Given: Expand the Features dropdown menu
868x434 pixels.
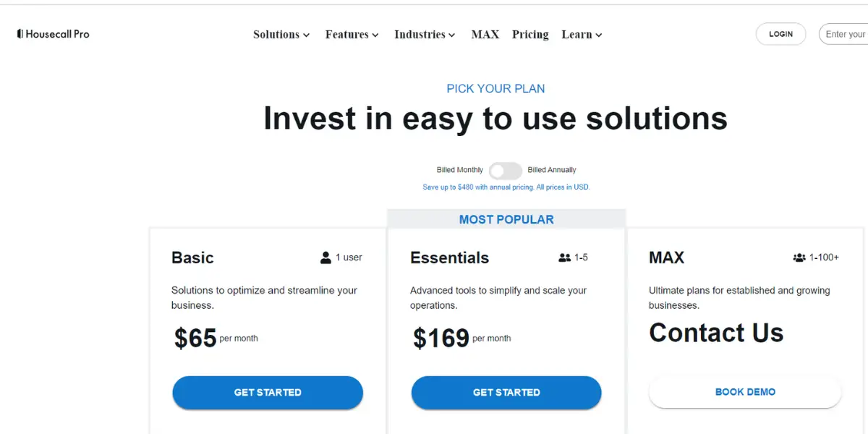Looking at the screenshot, I should coord(352,34).
